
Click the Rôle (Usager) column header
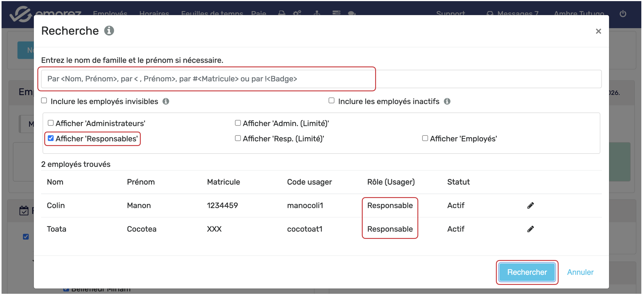click(x=390, y=182)
